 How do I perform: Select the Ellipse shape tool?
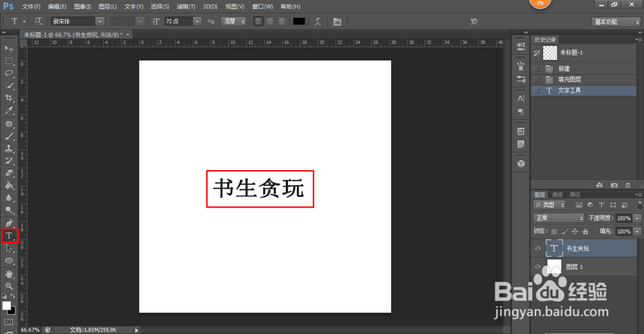(9, 260)
